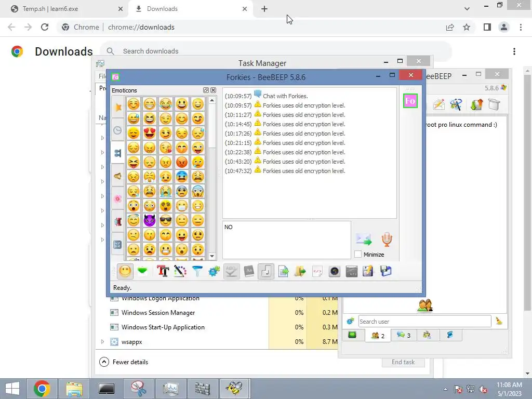Click the pink Fo user avatar
Screen dimensions: 532x399
click(x=410, y=101)
